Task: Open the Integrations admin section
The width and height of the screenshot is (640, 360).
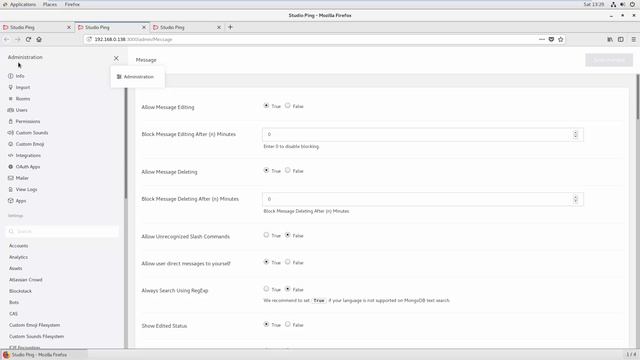Action: pyautogui.click(x=24, y=156)
